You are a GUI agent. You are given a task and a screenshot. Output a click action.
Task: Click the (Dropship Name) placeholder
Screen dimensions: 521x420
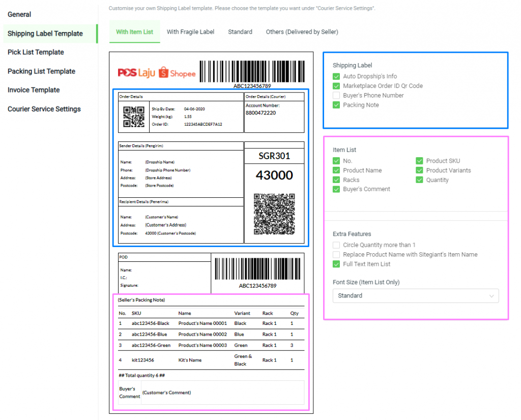160,162
